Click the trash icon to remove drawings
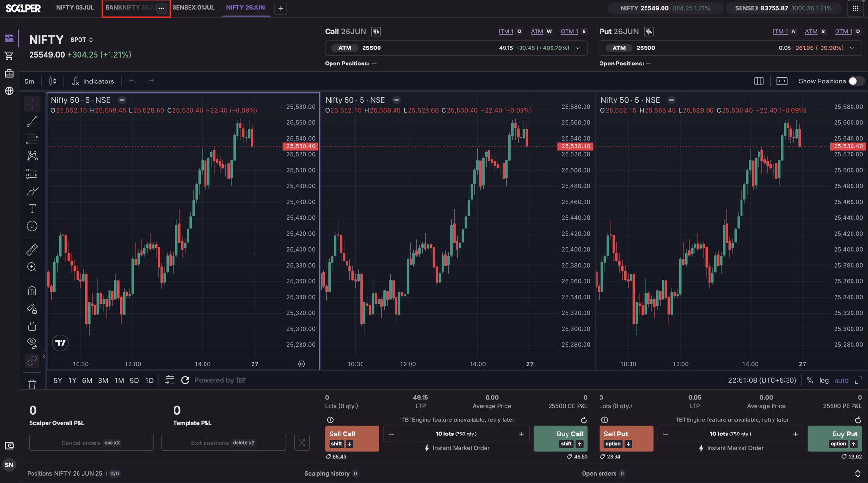868x483 pixels. pyautogui.click(x=32, y=385)
